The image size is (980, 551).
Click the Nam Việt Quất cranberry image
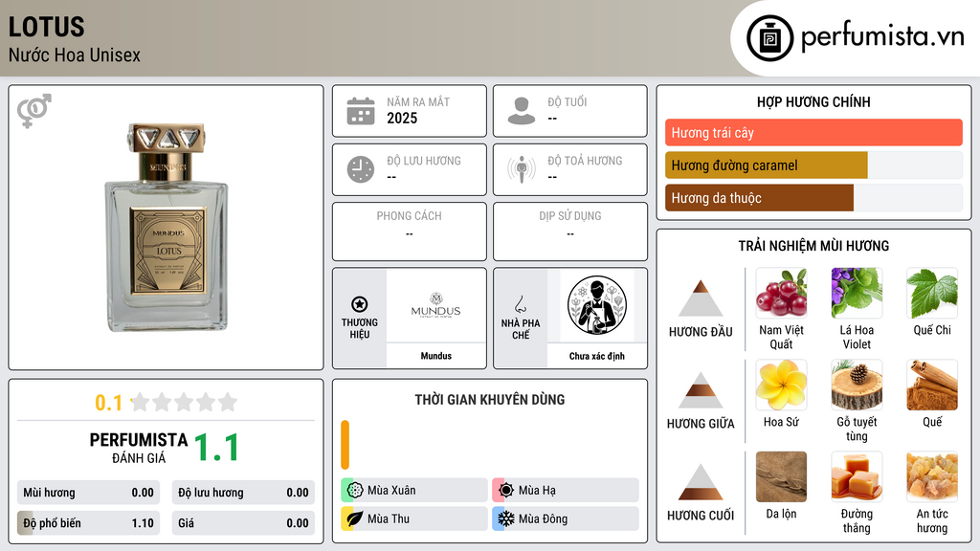tap(781, 293)
